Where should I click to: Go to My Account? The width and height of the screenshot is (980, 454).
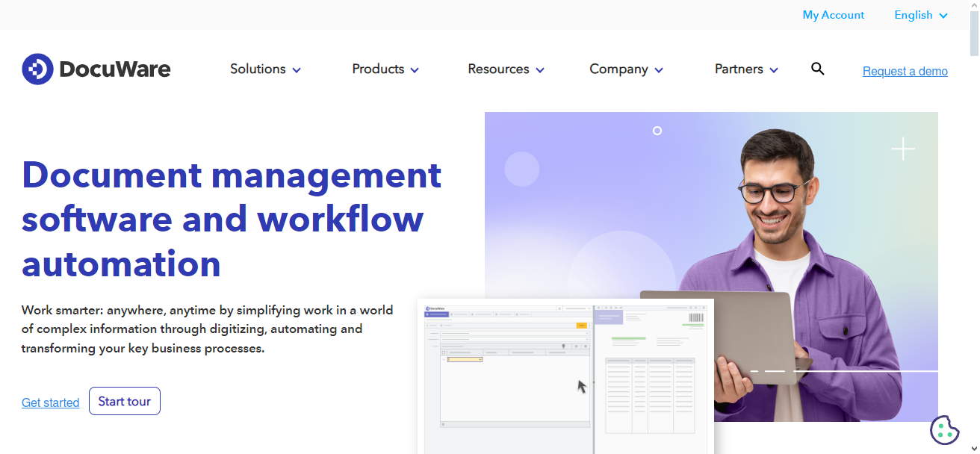tap(833, 15)
